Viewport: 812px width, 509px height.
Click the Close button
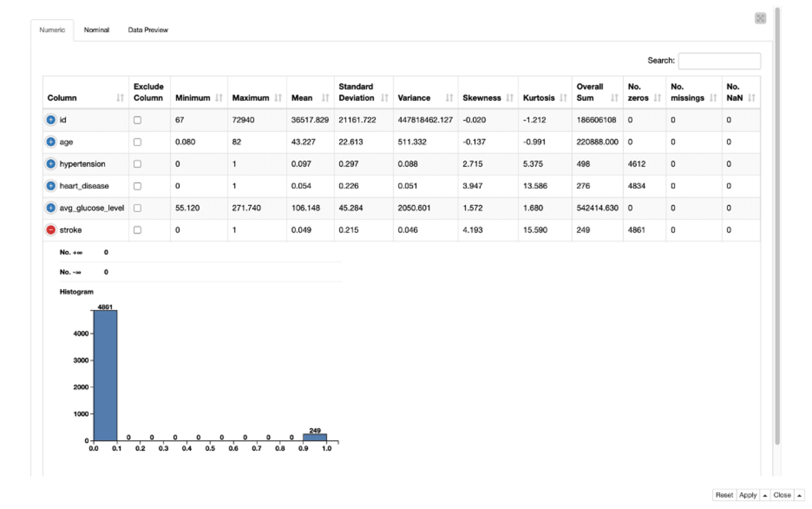(x=782, y=495)
